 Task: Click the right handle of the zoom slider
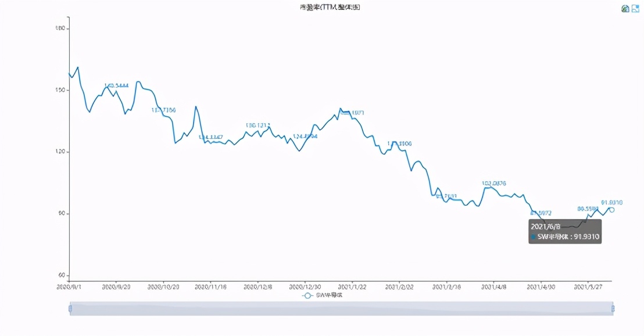click(614, 309)
